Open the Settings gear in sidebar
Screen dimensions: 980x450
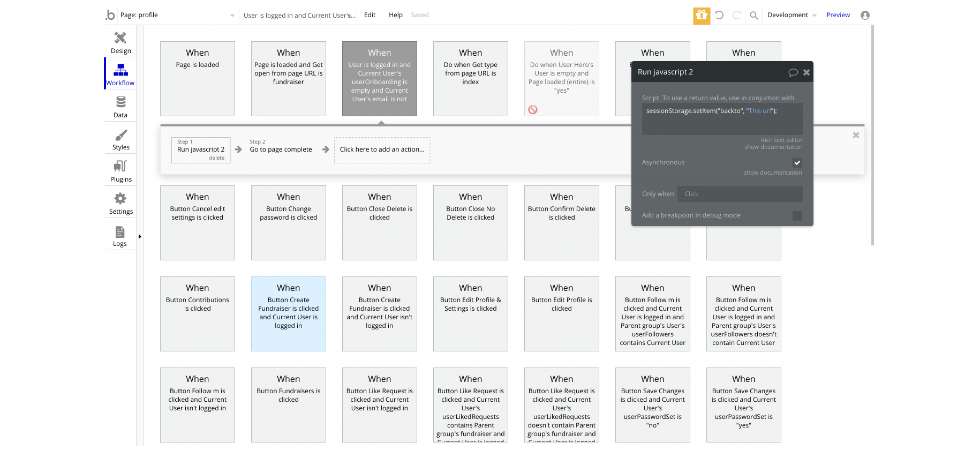[120, 202]
